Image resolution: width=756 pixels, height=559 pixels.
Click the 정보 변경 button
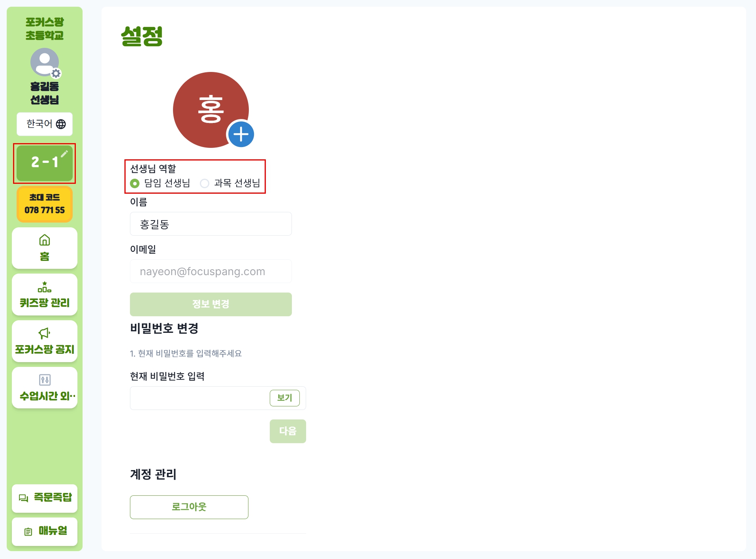pyautogui.click(x=211, y=304)
